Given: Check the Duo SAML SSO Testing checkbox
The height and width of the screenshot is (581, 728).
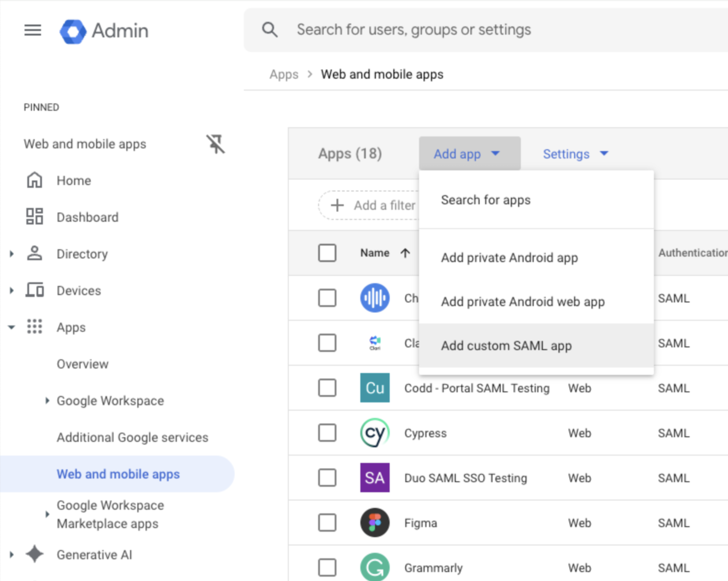Looking at the screenshot, I should pyautogui.click(x=327, y=478).
